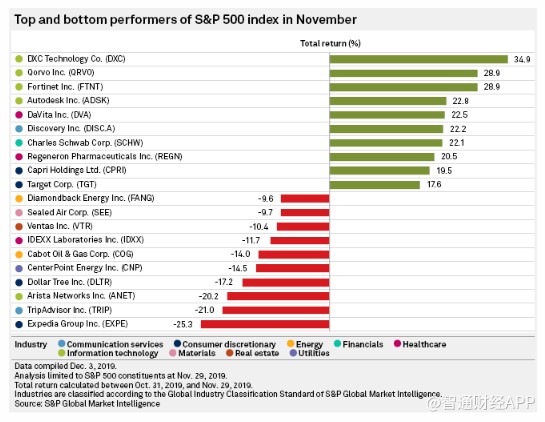Screen dimensions: 545x422
Task: Click the Qorvo Inc. row label
Action: pyautogui.click(x=61, y=72)
